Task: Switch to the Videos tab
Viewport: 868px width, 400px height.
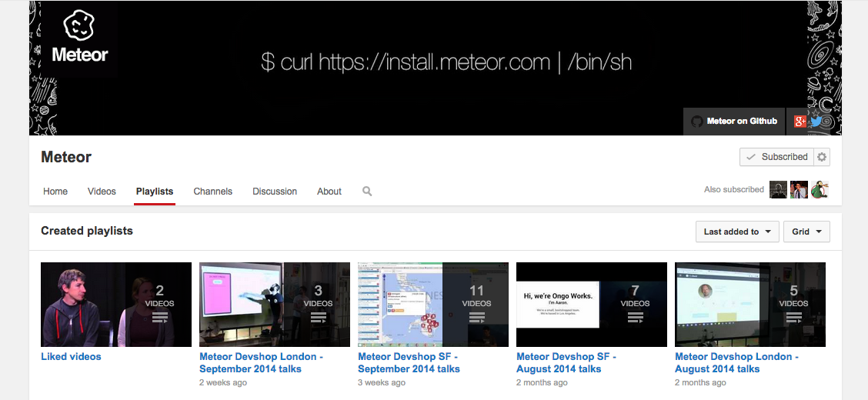Action: coord(102,192)
